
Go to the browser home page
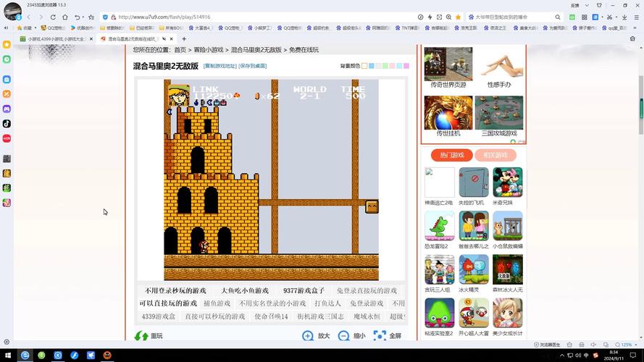tap(65, 17)
